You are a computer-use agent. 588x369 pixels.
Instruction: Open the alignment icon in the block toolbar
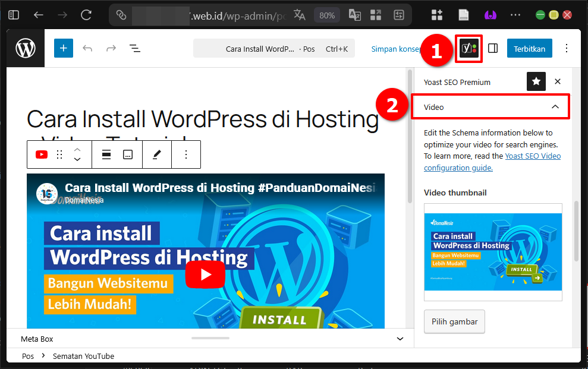click(106, 154)
